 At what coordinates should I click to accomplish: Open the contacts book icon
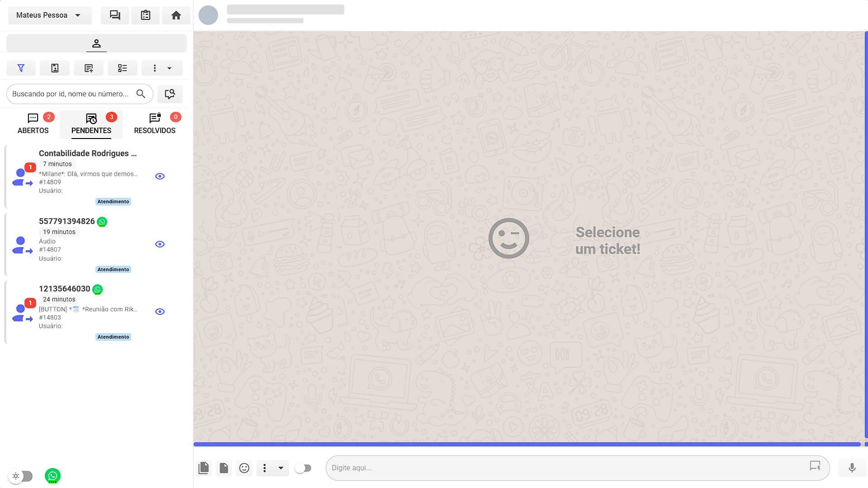tap(55, 68)
